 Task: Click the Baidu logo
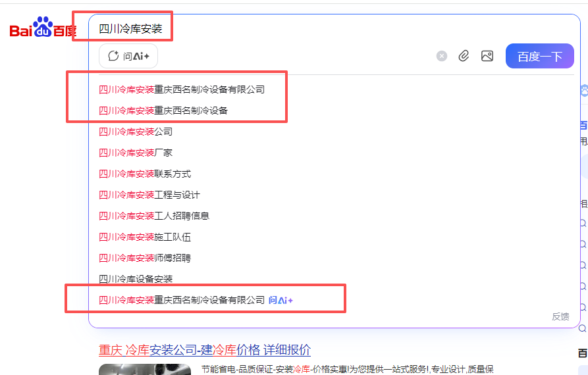tap(43, 29)
